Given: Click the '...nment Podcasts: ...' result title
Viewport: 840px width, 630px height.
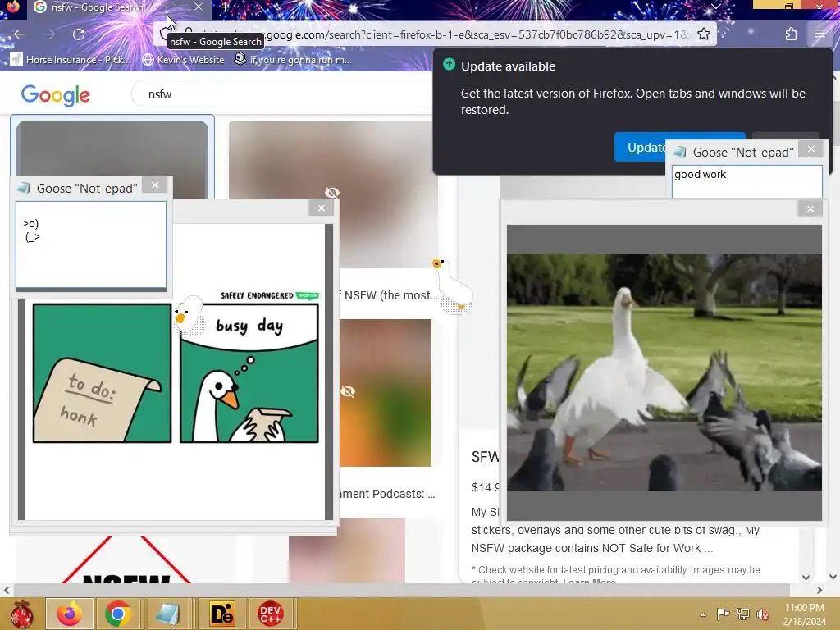Looking at the screenshot, I should coord(388,493).
